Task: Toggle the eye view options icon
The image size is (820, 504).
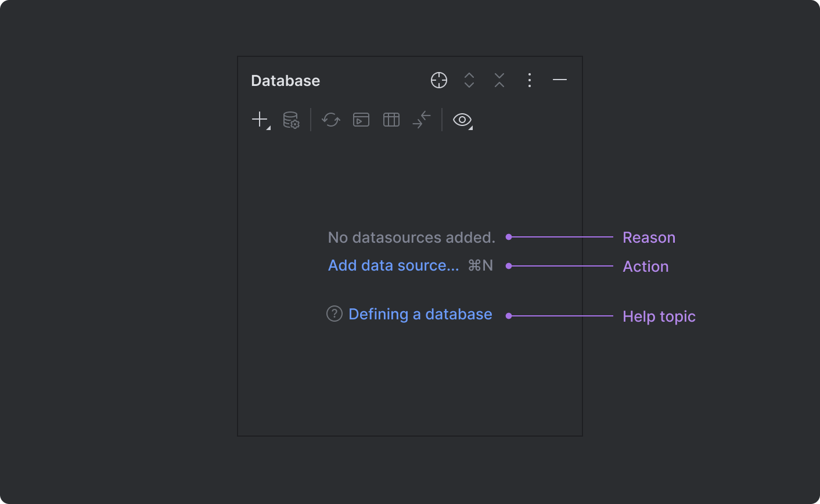Action: point(462,120)
